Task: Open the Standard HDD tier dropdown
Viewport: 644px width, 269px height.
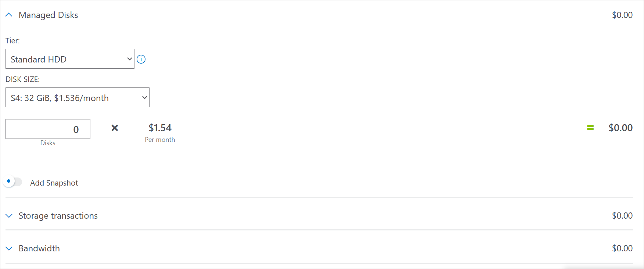Action: tap(70, 59)
